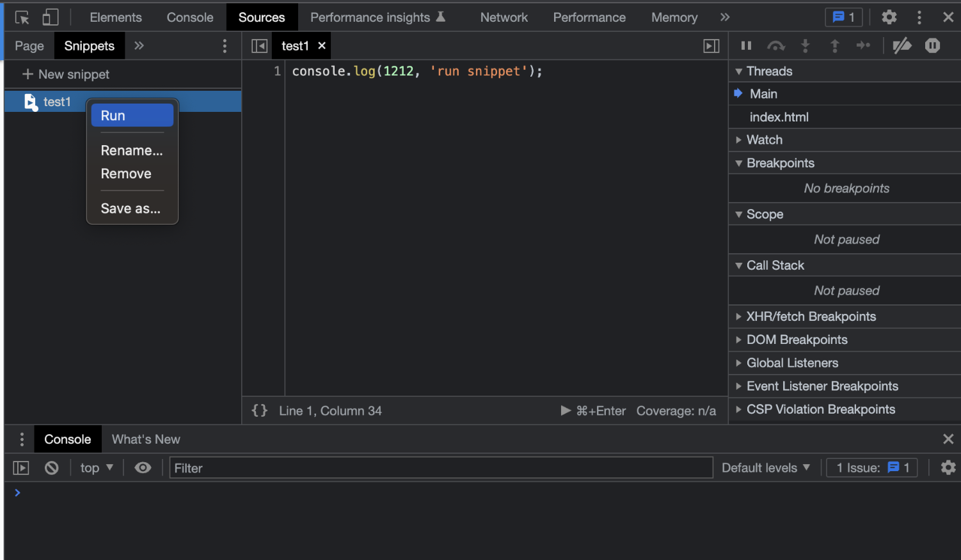Show the console sidebar icon
The image size is (961, 560).
coord(21,468)
